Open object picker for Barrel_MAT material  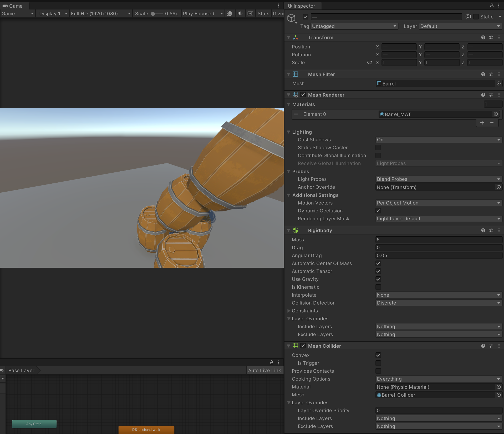point(496,114)
